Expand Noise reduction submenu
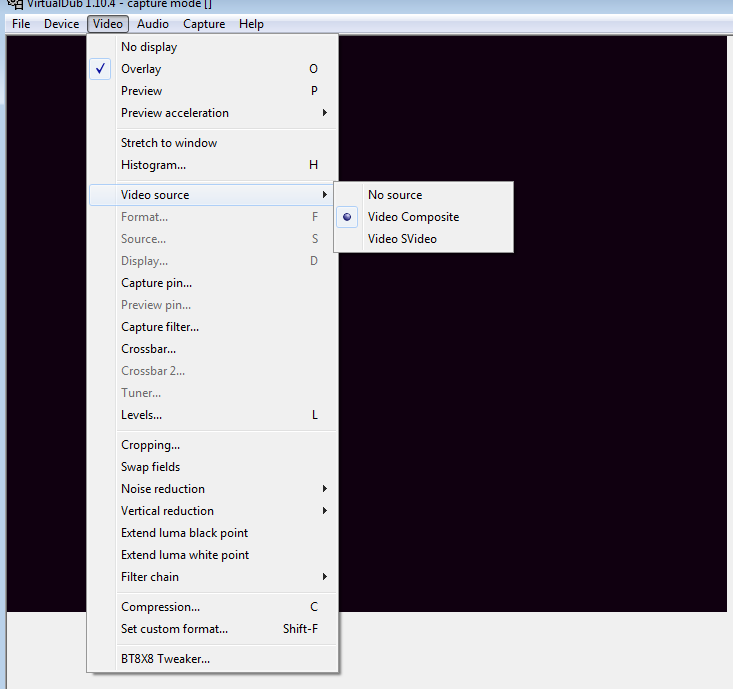This screenshot has height=689, width=733. [213, 489]
